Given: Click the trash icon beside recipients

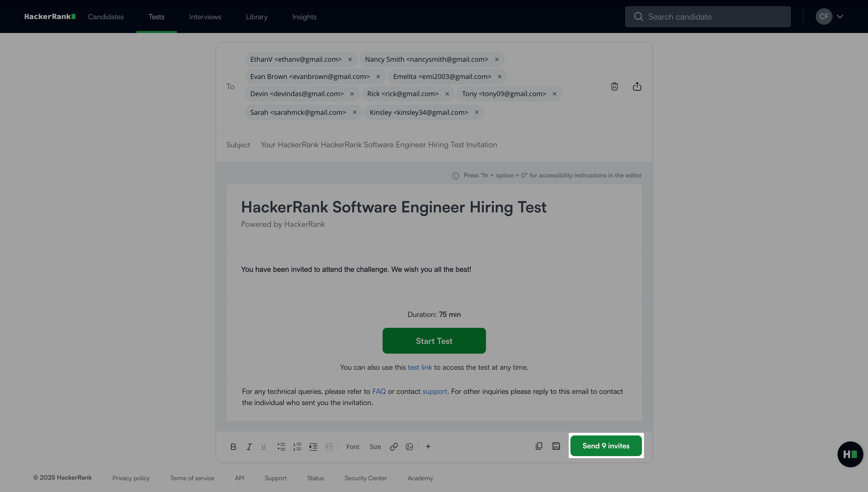Looking at the screenshot, I should point(614,86).
